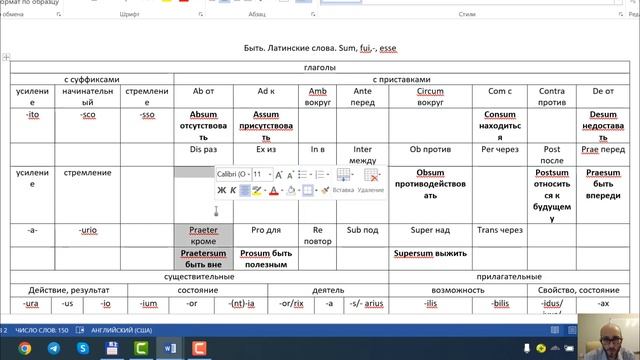This screenshot has width=640, height=360.
Task: Click the Удаление label in the mini toolbar
Action: [371, 190]
